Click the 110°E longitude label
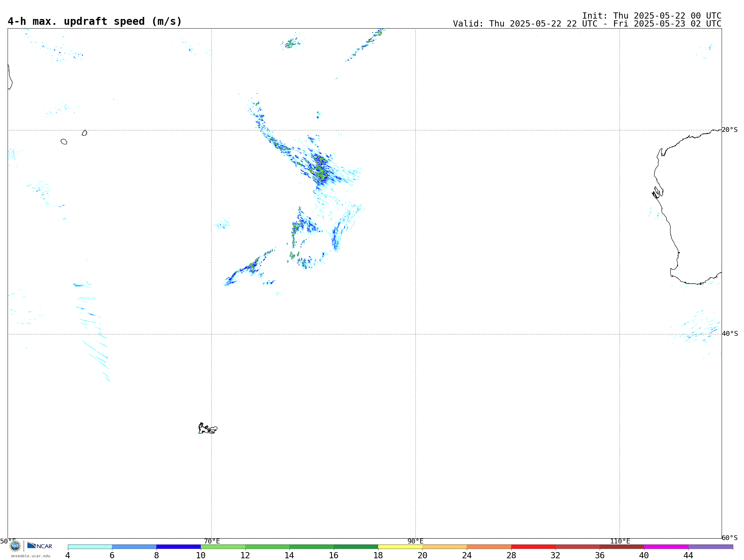The height and width of the screenshot is (560, 744). (620, 541)
